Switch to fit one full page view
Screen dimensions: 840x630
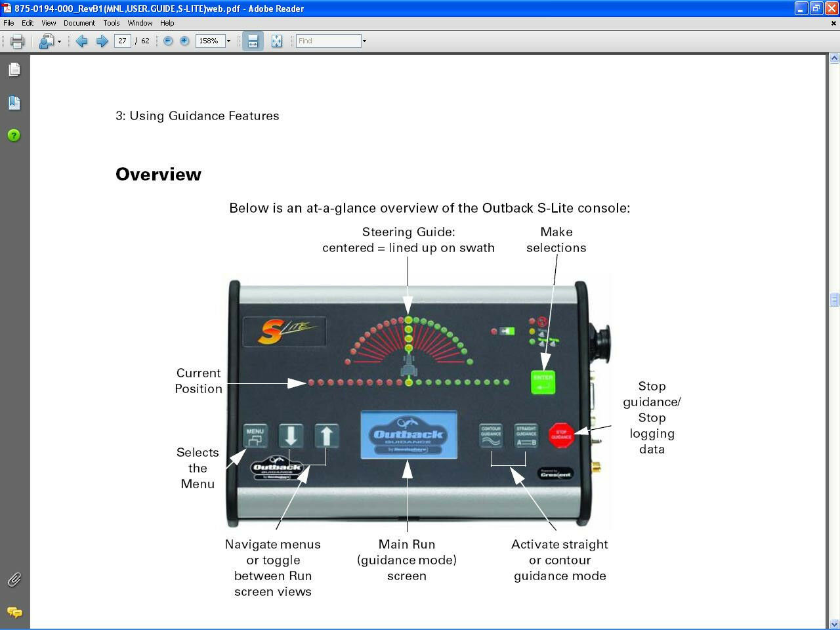coord(276,41)
